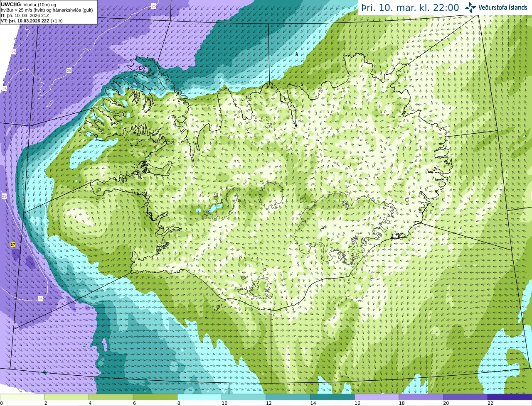Click the scale label '8'
Screen dimensions: 532x406
click(x=179, y=403)
